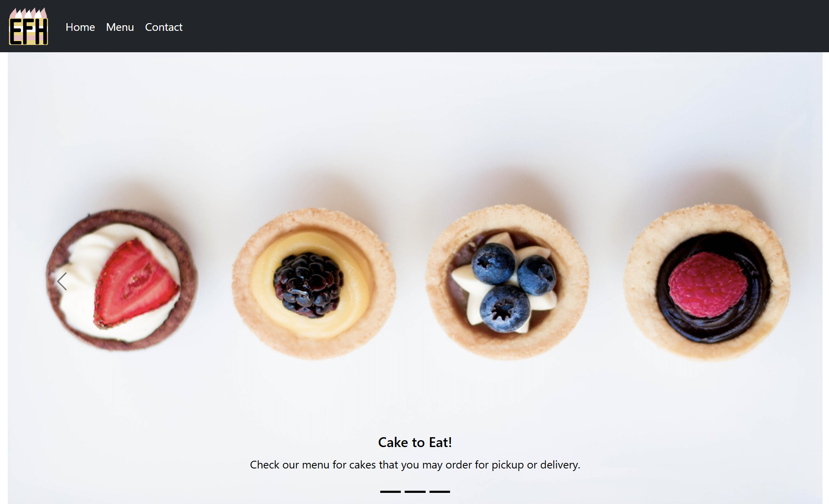
Task: Click the 'Cake to Eat!' heading
Action: point(415,442)
